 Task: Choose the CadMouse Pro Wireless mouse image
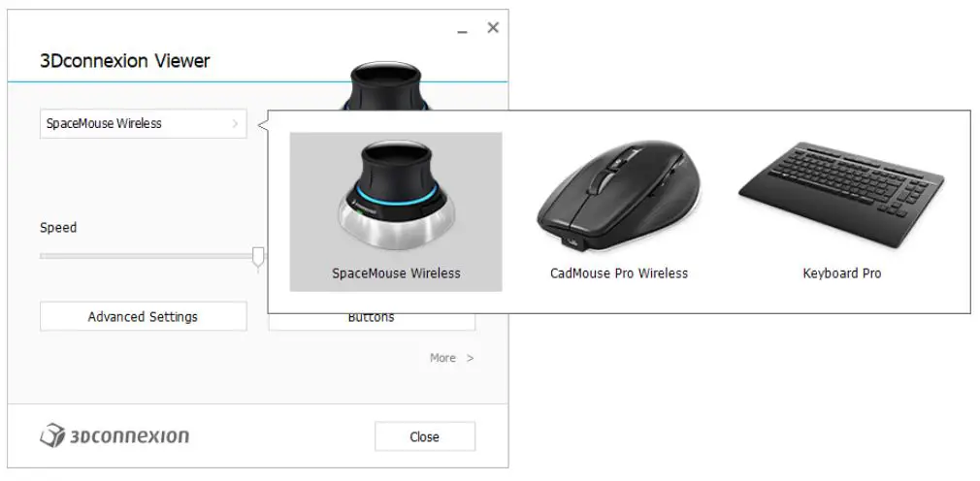coord(619,196)
